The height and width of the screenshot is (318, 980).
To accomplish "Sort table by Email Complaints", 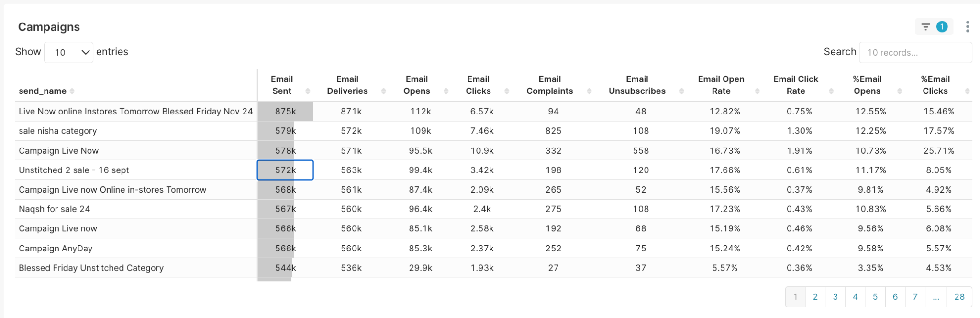I will click(589, 91).
